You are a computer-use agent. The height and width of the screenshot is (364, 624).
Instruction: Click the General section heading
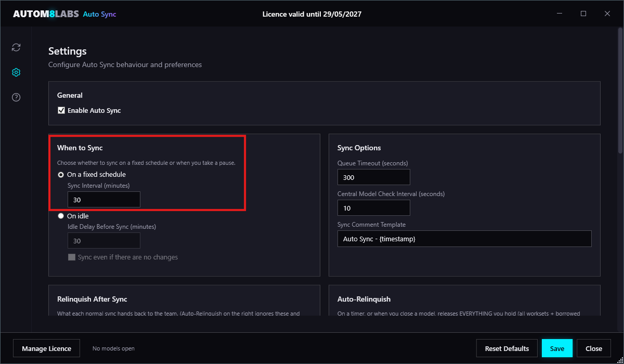tap(70, 95)
